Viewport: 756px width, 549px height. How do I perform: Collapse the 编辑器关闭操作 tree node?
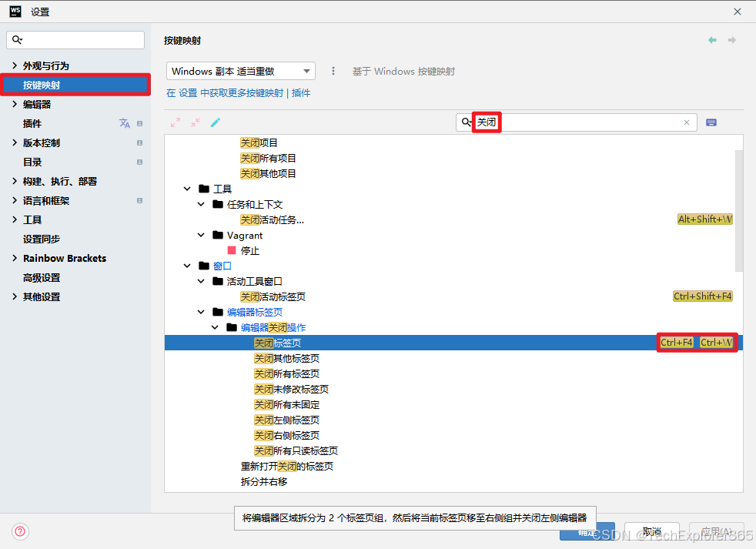tap(215, 326)
